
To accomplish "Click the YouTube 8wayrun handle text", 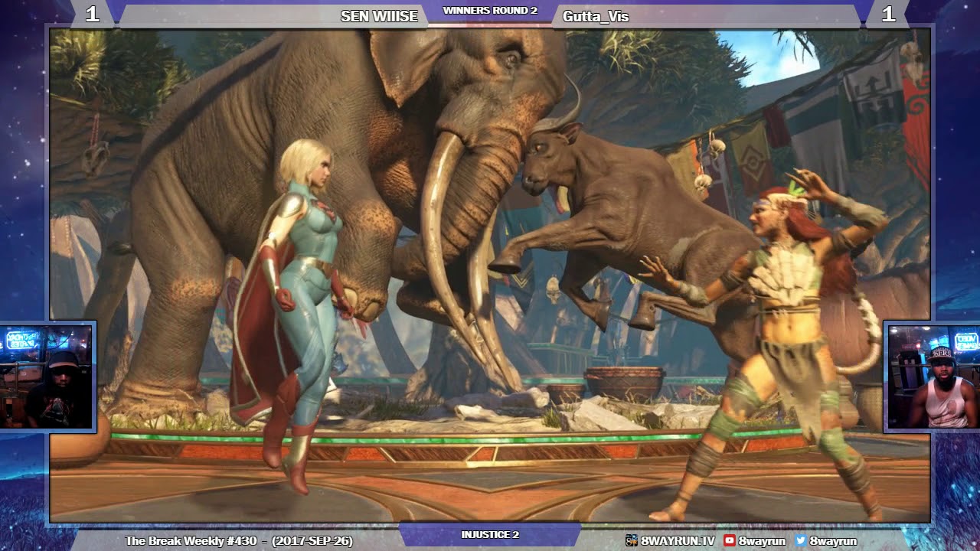I will pyautogui.click(x=763, y=540).
